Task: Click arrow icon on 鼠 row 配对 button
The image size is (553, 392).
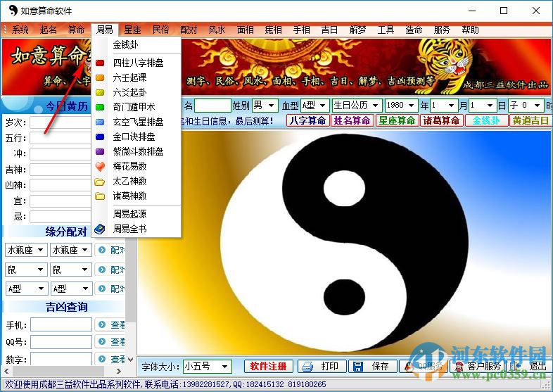Action: click(x=102, y=270)
